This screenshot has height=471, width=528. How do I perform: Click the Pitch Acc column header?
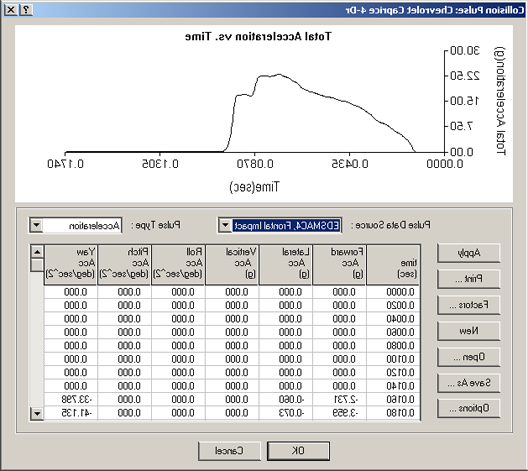point(124,265)
